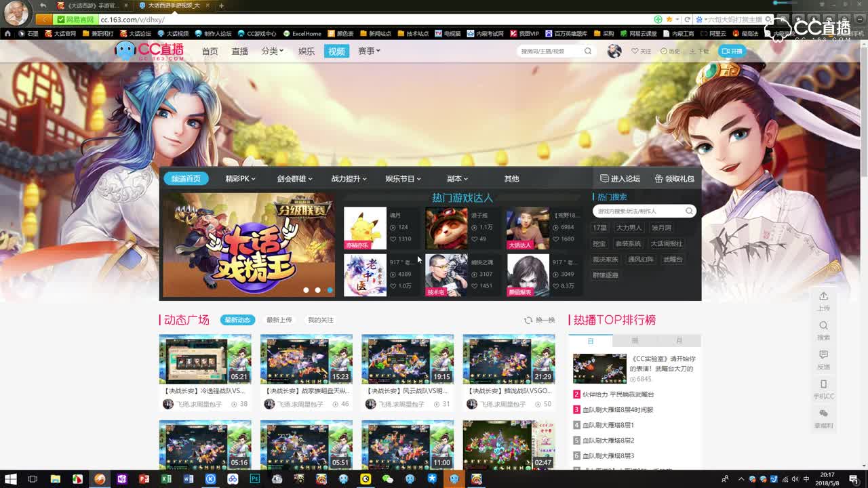Select the first carousel dot on the banner
The image size is (868, 488).
point(306,290)
